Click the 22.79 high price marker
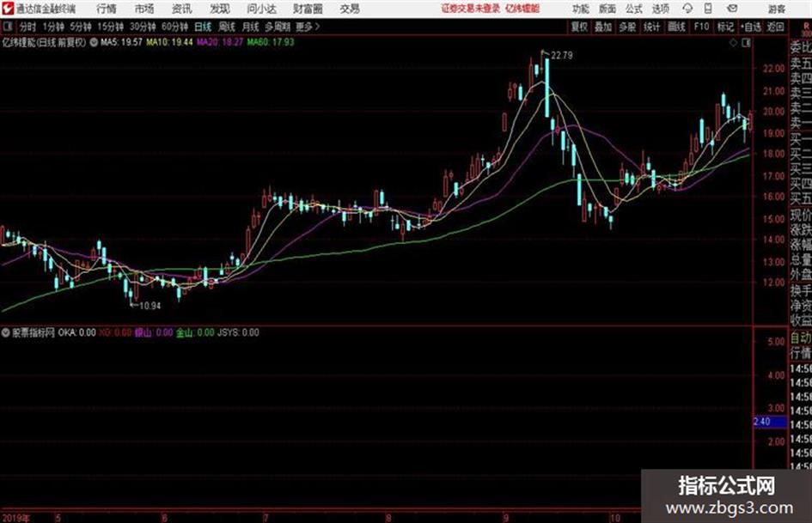Viewport: 812px width, 523px height. (x=562, y=56)
